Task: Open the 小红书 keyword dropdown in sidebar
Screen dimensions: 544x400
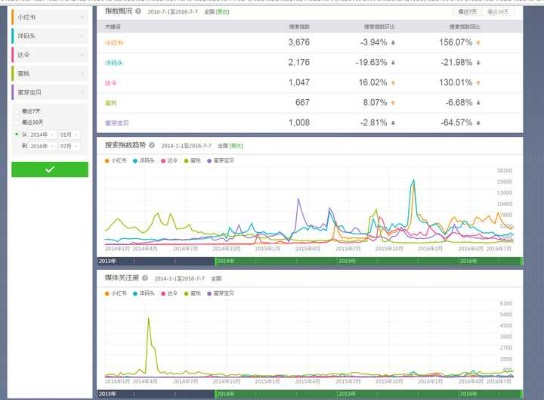Action: tap(50, 17)
